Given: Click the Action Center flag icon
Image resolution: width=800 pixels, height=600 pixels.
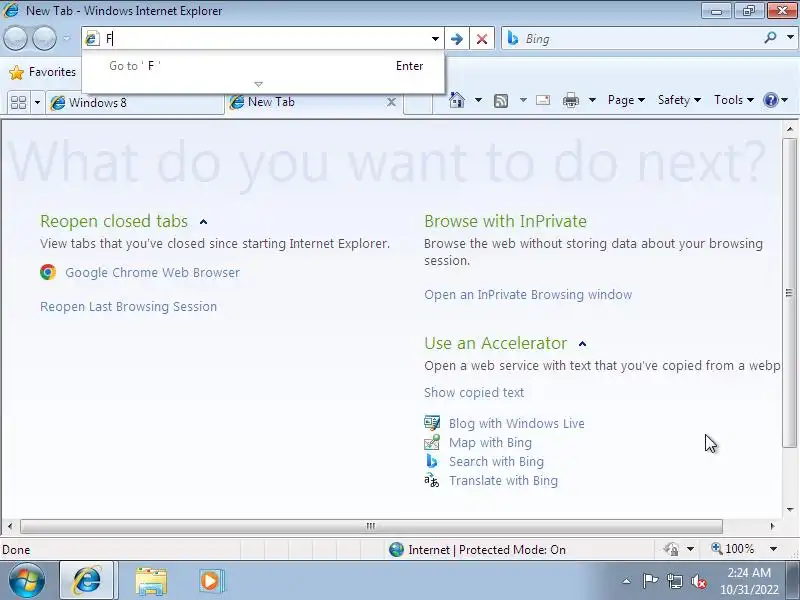Looking at the screenshot, I should (x=650, y=581).
